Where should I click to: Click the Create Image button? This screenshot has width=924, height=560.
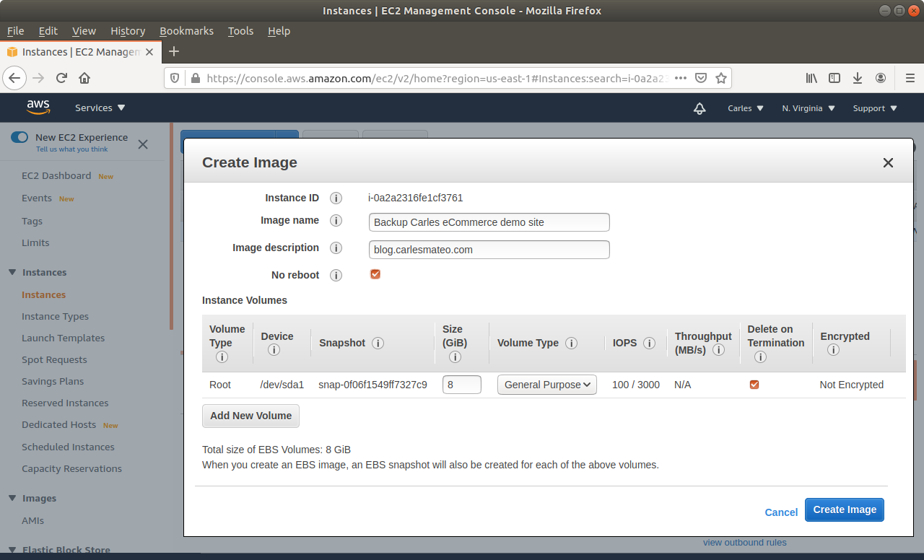click(x=845, y=509)
